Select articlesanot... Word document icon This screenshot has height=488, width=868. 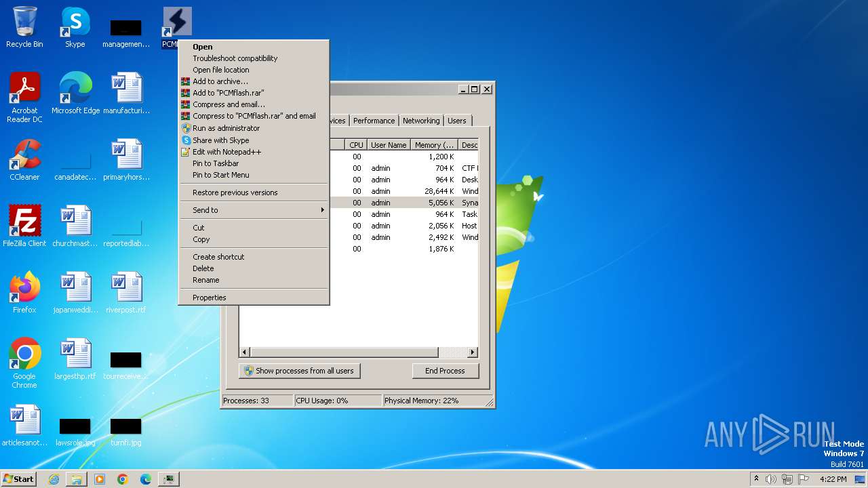coord(24,426)
